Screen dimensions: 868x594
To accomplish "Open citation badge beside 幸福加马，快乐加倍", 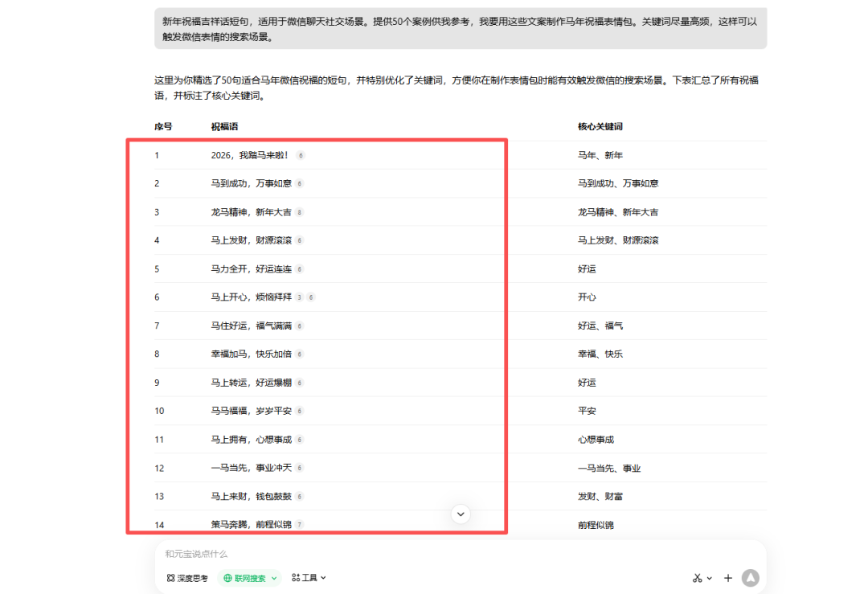I will click(300, 354).
